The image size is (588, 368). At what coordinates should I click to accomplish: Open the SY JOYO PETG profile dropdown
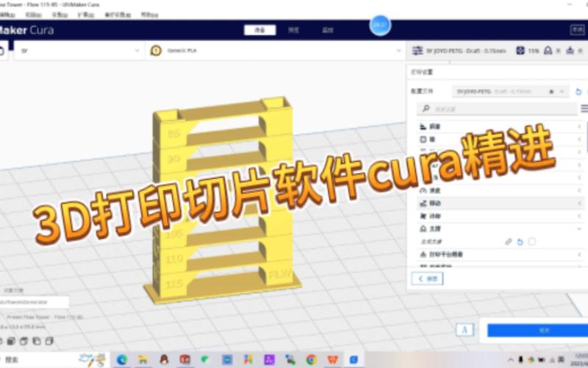[510, 91]
